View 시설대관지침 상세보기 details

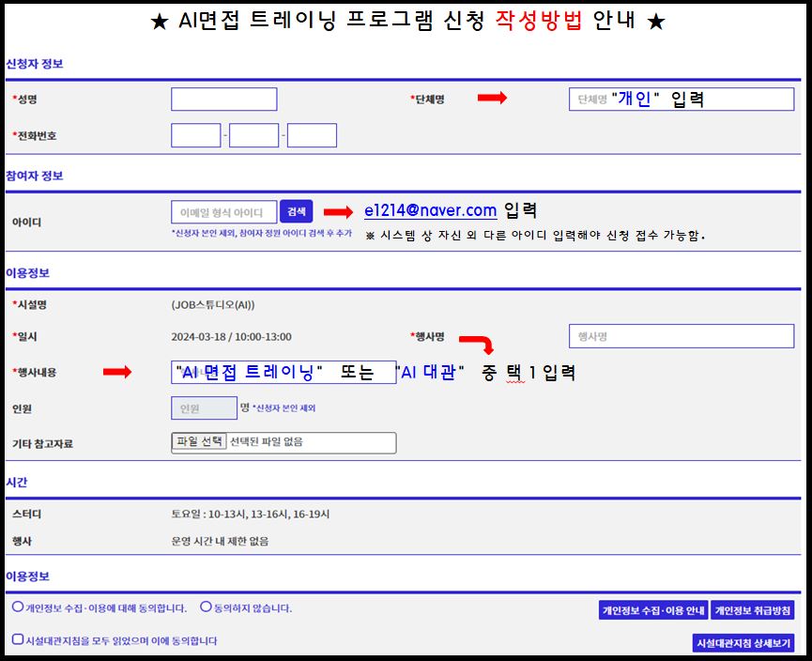click(743, 643)
